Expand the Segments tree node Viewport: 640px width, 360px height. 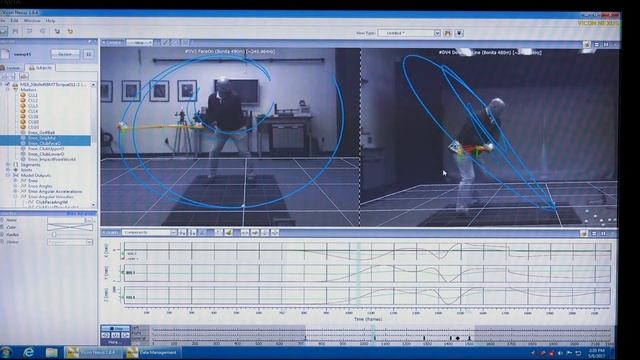[8, 164]
